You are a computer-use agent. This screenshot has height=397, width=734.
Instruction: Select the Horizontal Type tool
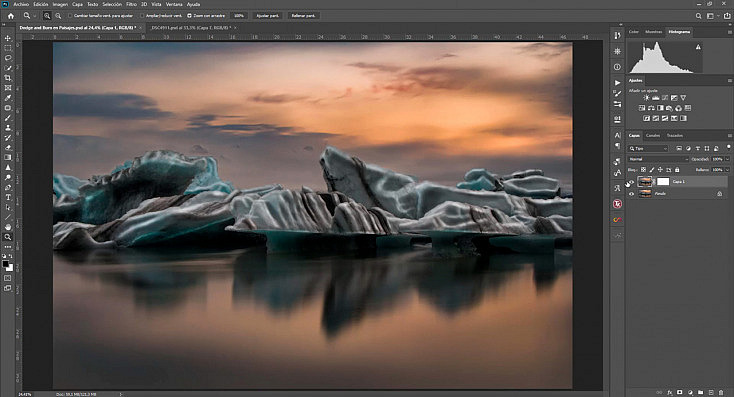7,198
